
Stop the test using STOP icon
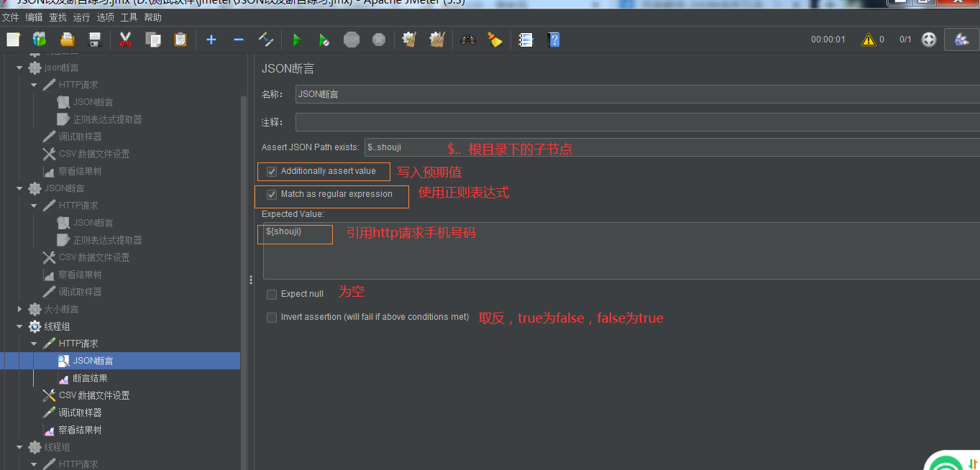pos(352,40)
